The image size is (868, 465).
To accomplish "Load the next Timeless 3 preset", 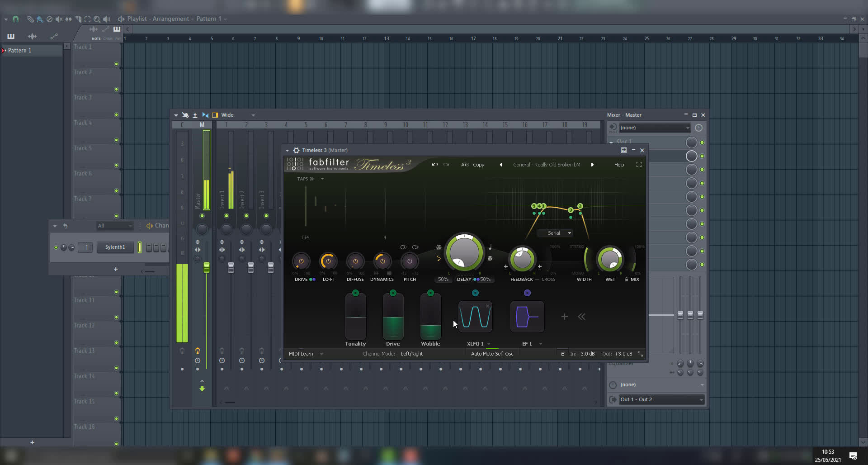I will click(x=592, y=165).
